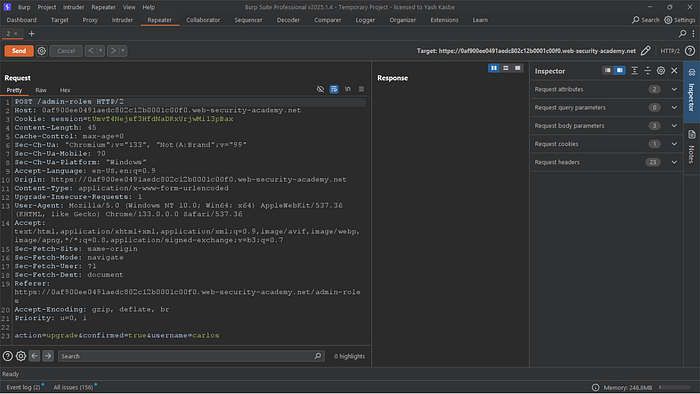The width and height of the screenshot is (700, 394).
Task: Toggle line wrap in request editor
Action: pyautogui.click(x=334, y=89)
